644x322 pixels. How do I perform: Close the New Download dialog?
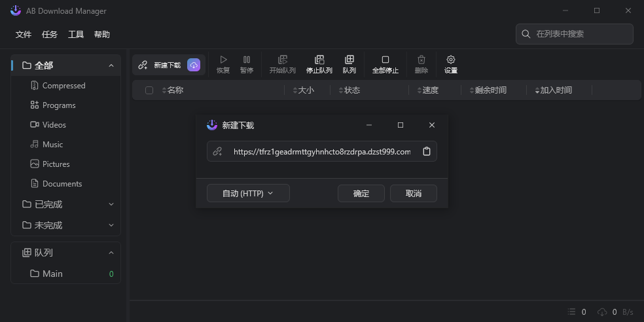click(x=432, y=125)
